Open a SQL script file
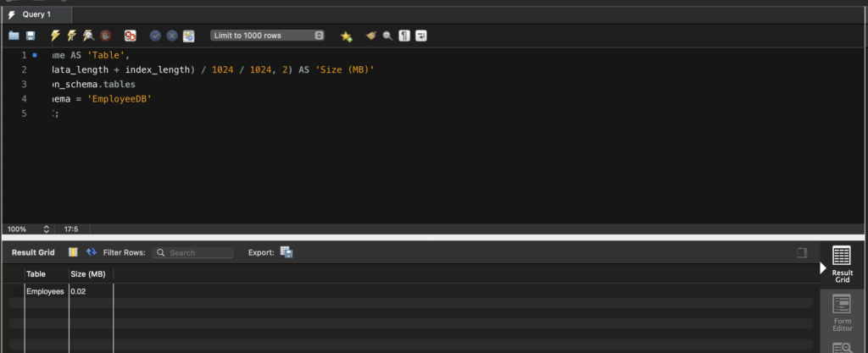The width and height of the screenshot is (868, 353). tap(14, 36)
